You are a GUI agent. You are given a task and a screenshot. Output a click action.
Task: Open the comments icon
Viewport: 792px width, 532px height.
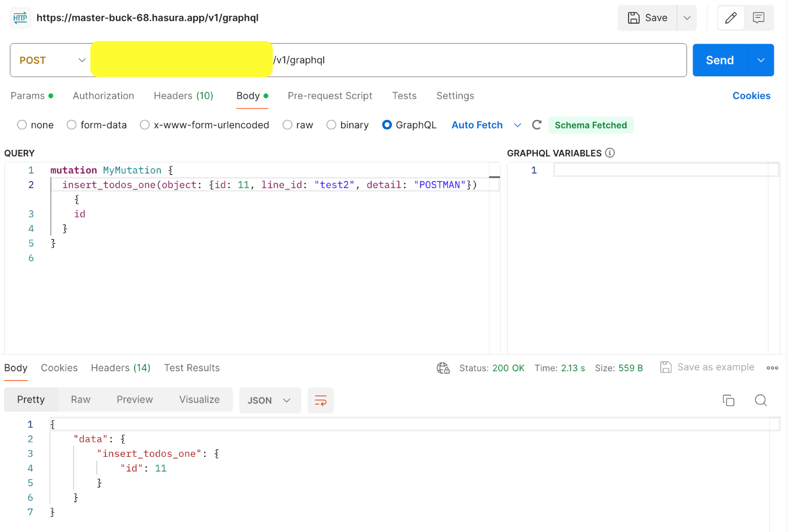(x=759, y=18)
